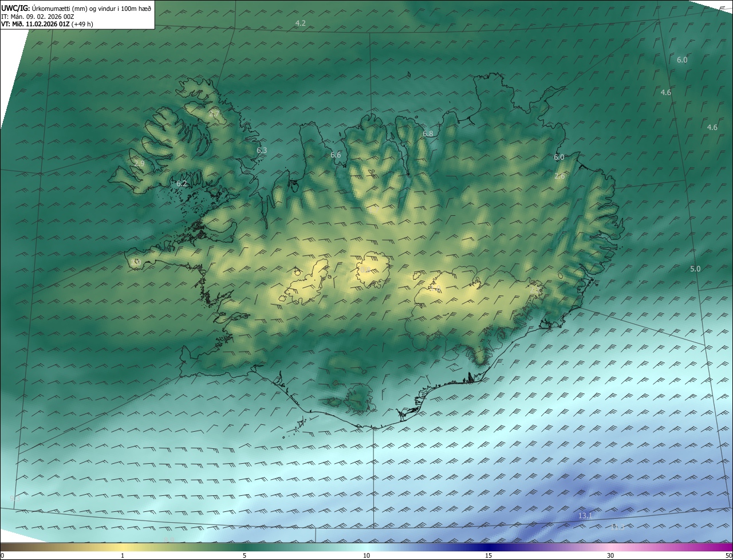The width and height of the screenshot is (733, 560).
Task: Click the '15' tick on color scale
Action: pyautogui.click(x=488, y=555)
